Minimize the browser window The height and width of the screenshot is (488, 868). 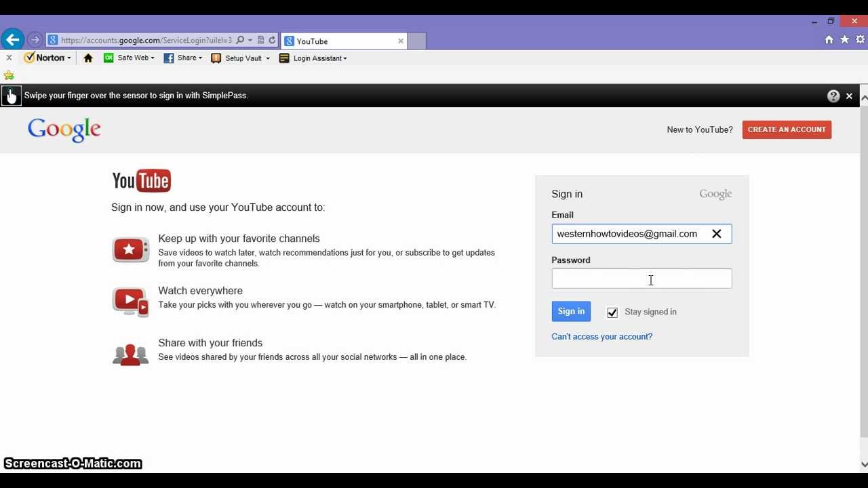coord(814,22)
